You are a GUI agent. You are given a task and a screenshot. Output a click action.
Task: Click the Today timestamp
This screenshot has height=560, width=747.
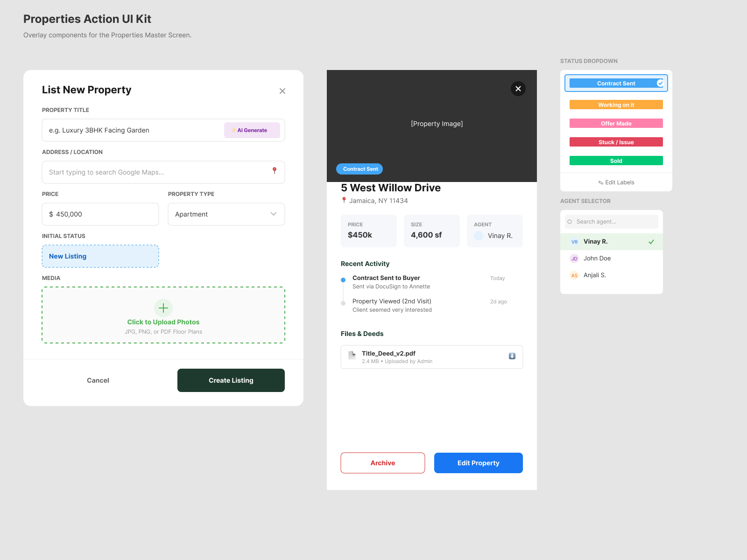(497, 278)
